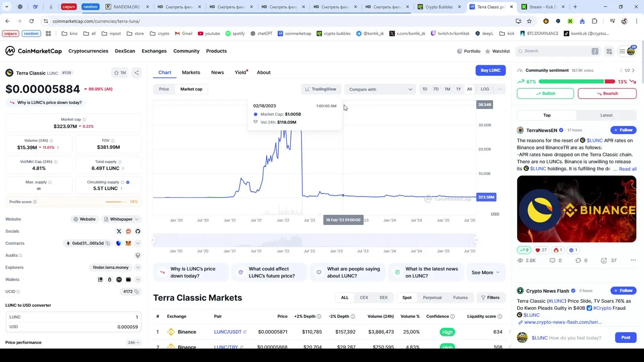Viewport: 644px width, 362px height.
Task: Open the News tab
Action: pyautogui.click(x=217, y=72)
